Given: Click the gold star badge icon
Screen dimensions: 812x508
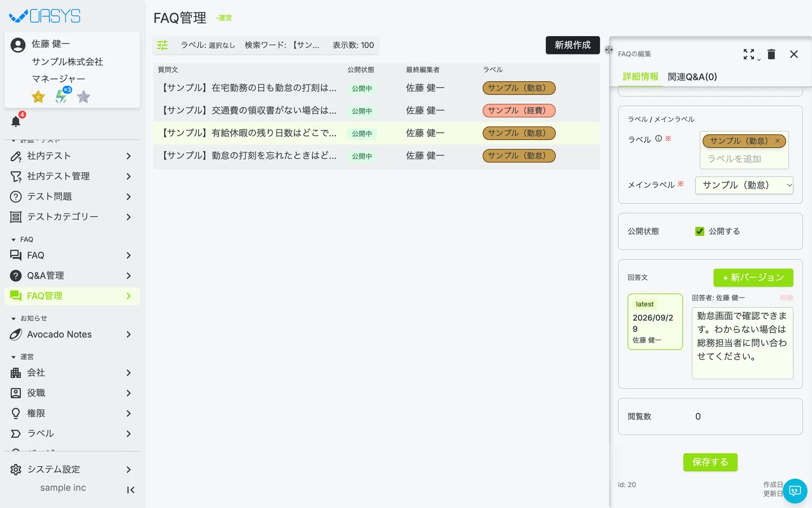Looking at the screenshot, I should coord(38,97).
